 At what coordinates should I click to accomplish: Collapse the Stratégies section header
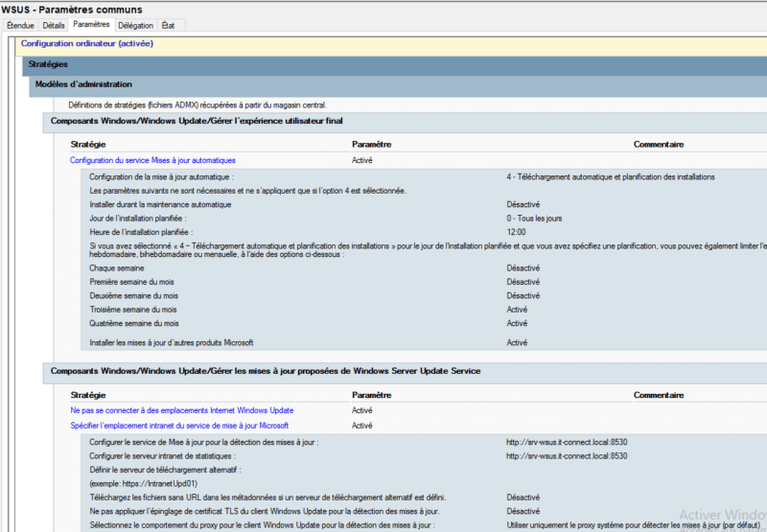[48, 64]
